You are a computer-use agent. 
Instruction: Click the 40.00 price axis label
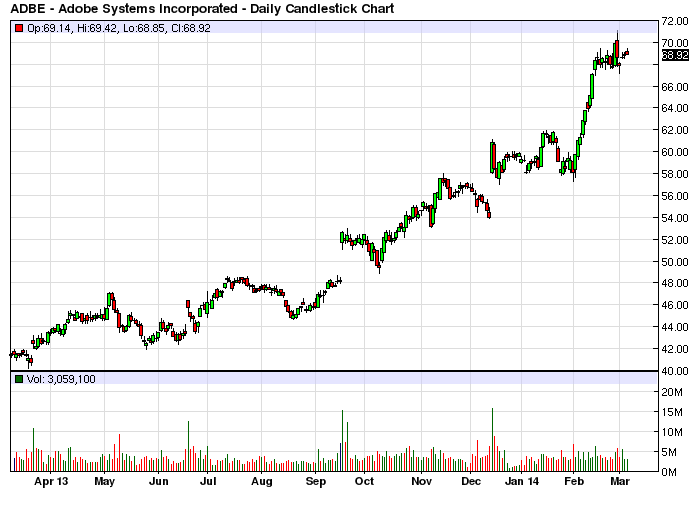(x=675, y=371)
